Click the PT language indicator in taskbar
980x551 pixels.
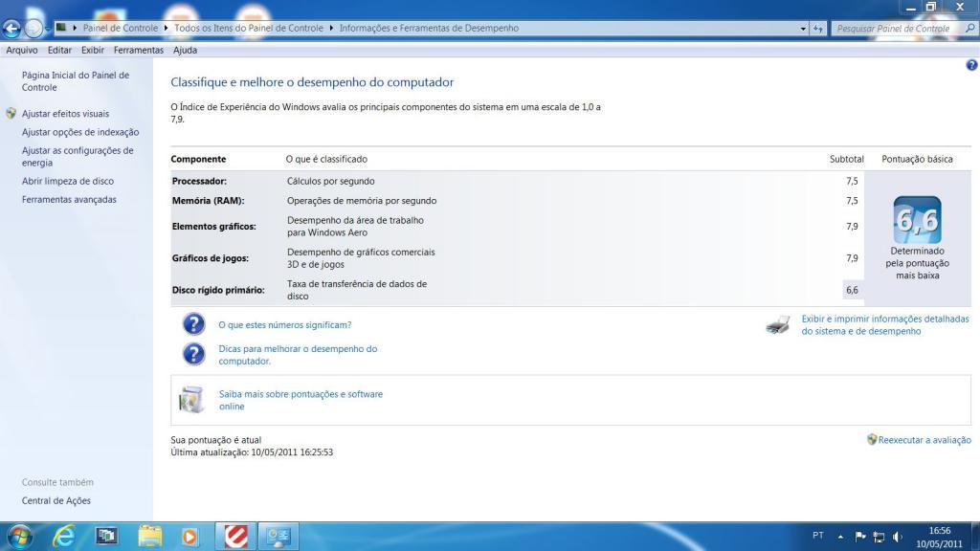tap(818, 536)
